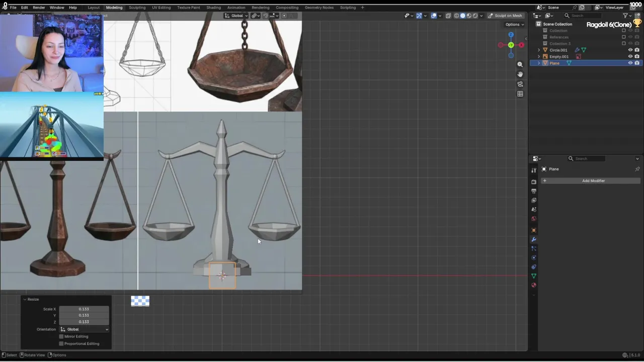The height and width of the screenshot is (362, 644).
Task: Expand the Empty.001 tree item
Action: pos(539,56)
